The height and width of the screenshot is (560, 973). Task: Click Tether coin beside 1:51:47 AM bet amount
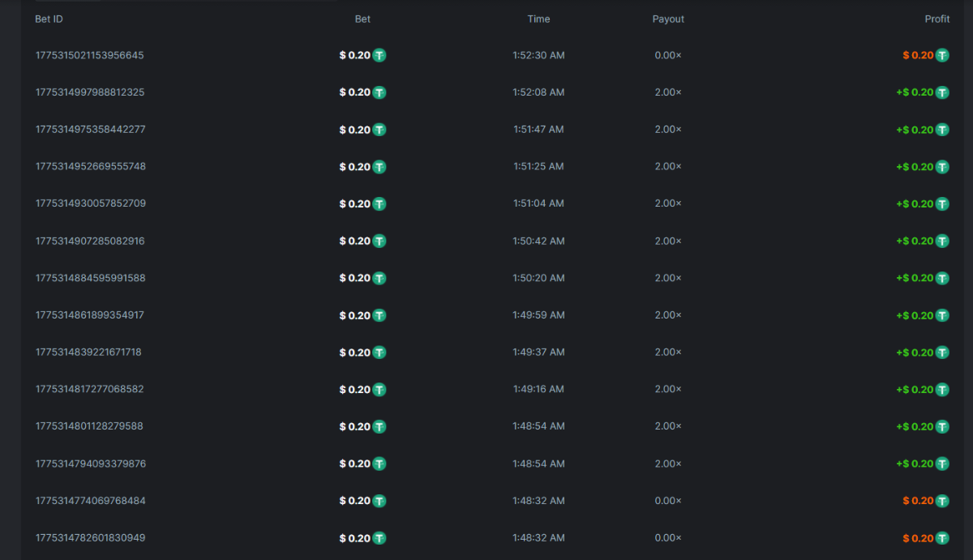[x=379, y=130]
